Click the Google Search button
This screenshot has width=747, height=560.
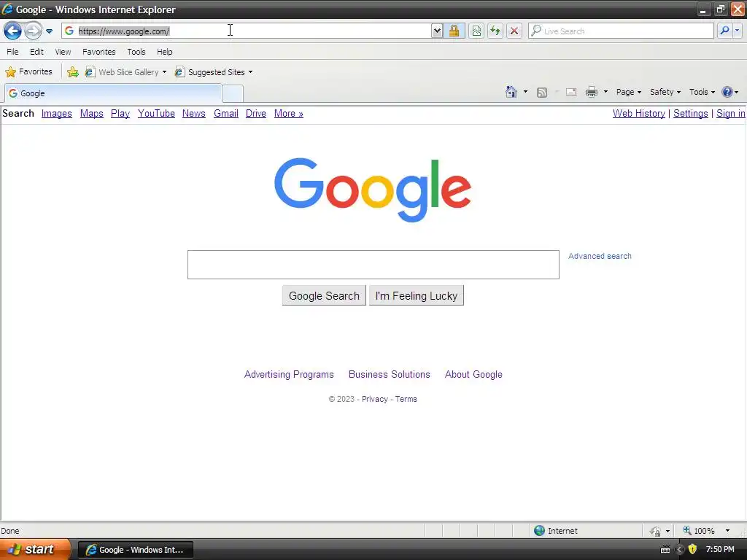tap(324, 296)
